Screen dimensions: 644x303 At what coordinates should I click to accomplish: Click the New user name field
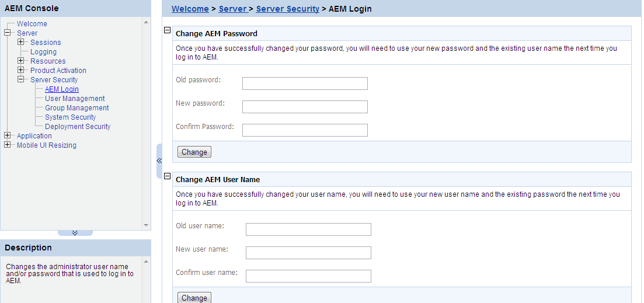[308, 253]
